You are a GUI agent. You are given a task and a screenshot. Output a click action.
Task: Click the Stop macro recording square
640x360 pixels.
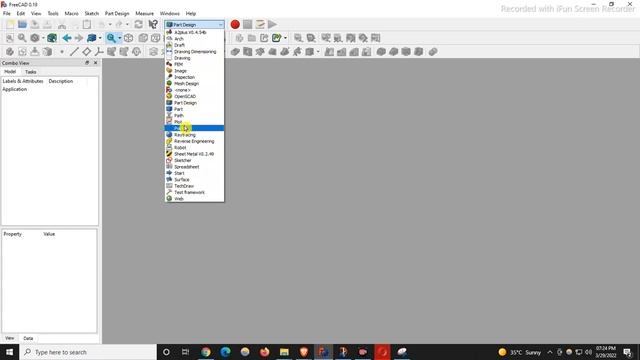[x=247, y=24]
